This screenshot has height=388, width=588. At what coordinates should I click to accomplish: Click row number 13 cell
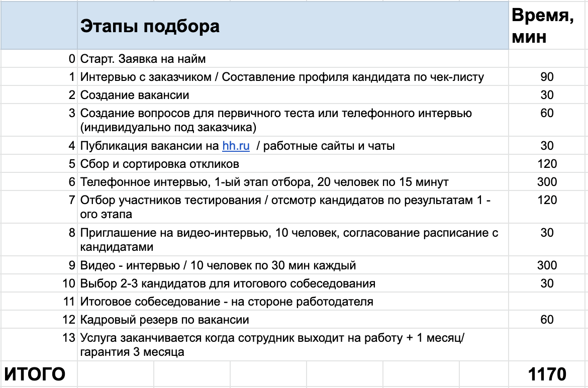pyautogui.click(x=69, y=338)
